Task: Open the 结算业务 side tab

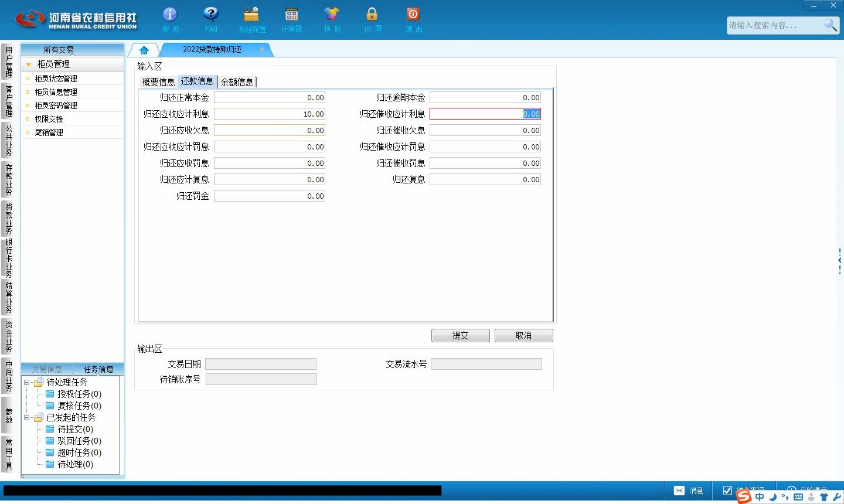Action: click(x=9, y=297)
